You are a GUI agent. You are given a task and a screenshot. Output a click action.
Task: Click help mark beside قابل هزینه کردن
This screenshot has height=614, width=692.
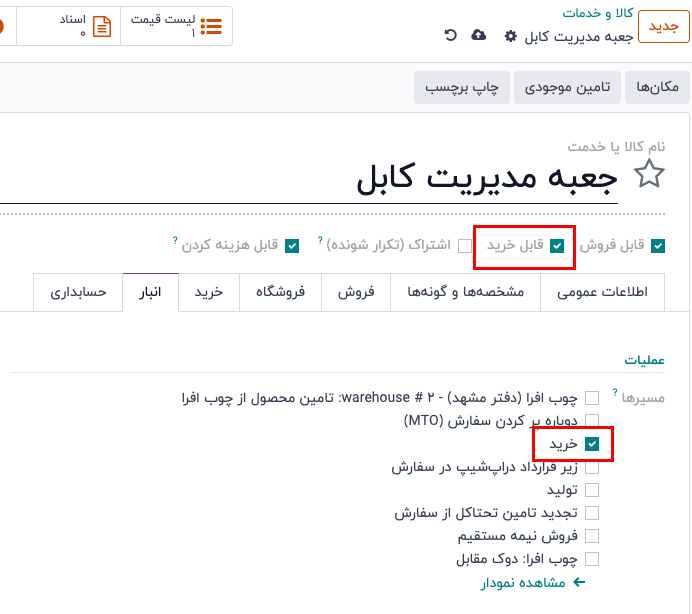coord(175,241)
